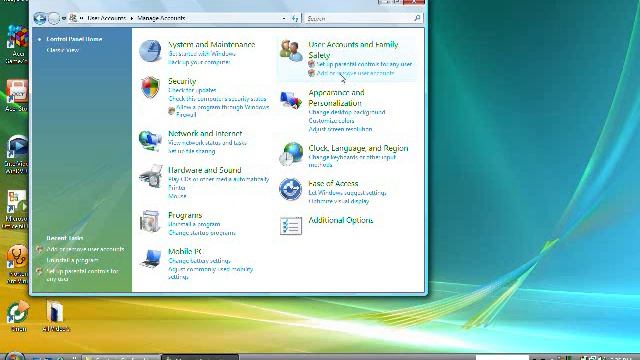Select the green arrows desktop icon
The height and width of the screenshot is (360, 640).
18,316
